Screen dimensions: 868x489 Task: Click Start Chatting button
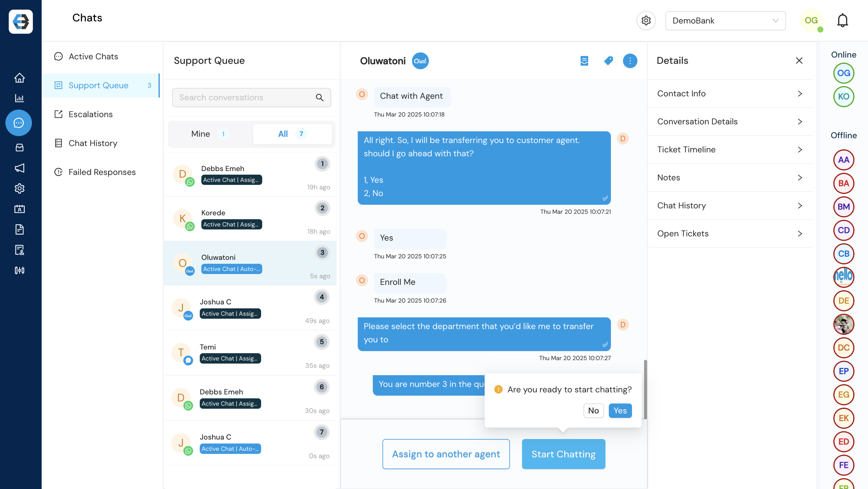[x=563, y=454]
